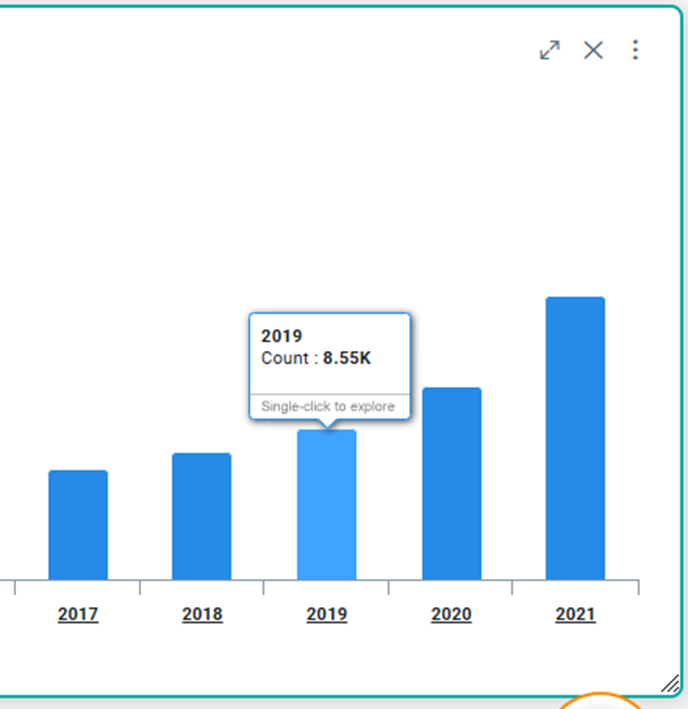Screen dimensions: 688x709
Task: Click the bold 2019 tooltip heading
Action: coord(281,336)
